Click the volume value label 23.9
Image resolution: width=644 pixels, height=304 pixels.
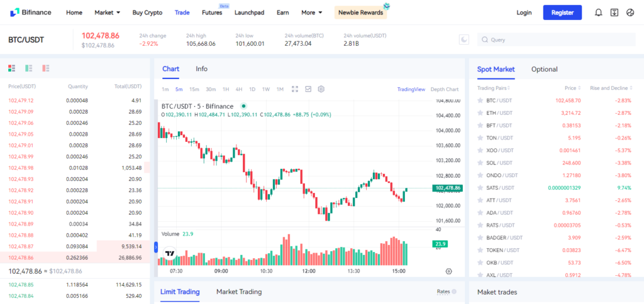[440, 244]
